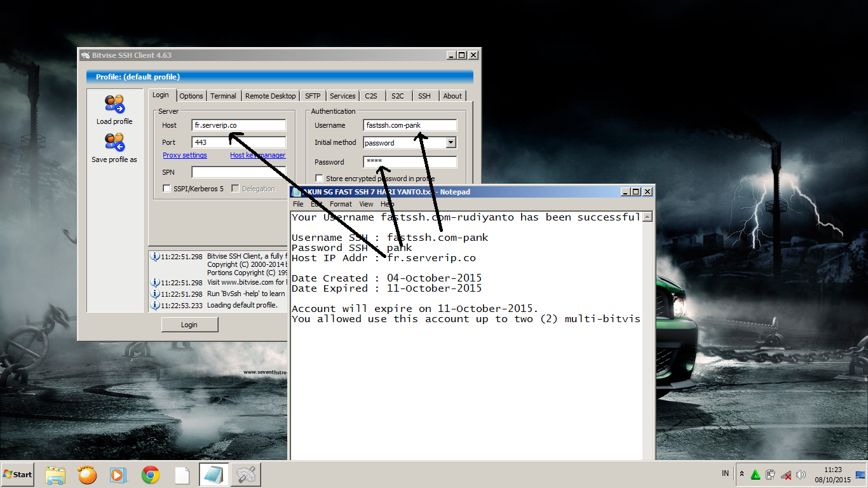Focus the Username field

(x=410, y=126)
